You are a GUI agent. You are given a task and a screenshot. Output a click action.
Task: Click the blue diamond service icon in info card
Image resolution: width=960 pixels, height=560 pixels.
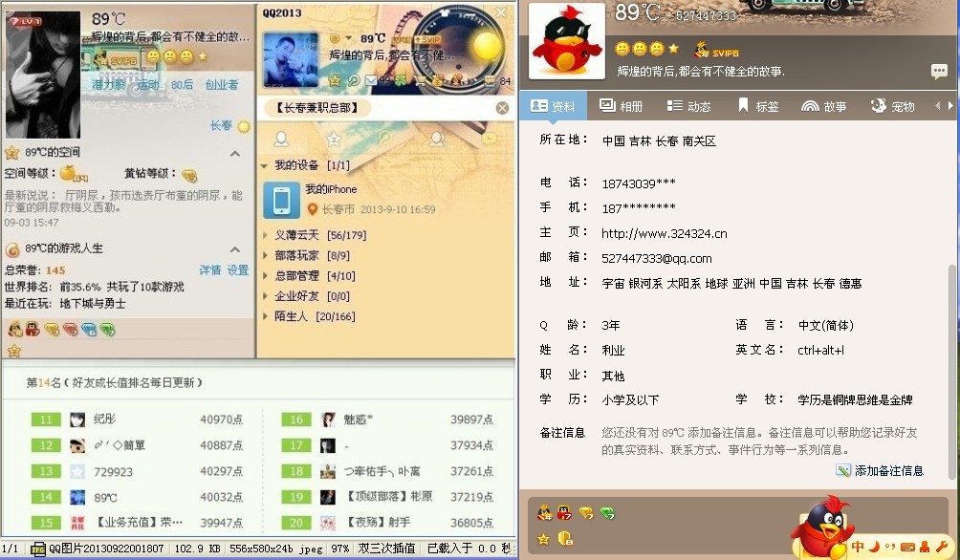pyautogui.click(x=89, y=331)
